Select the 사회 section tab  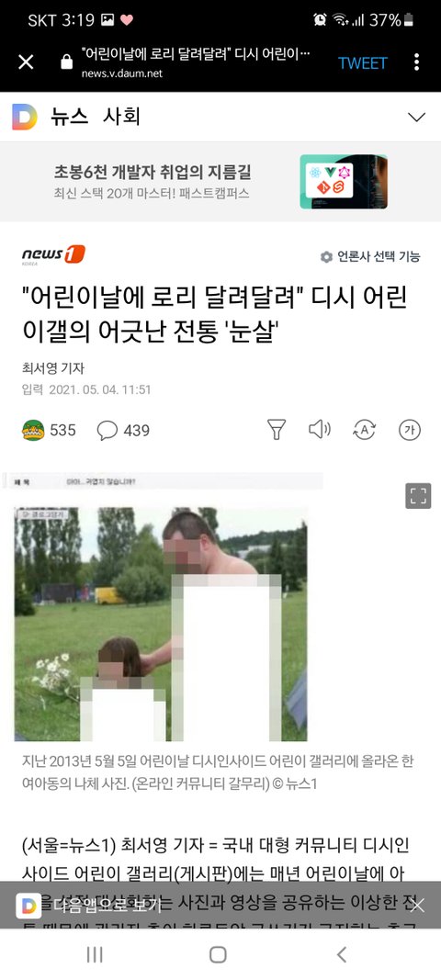121,117
